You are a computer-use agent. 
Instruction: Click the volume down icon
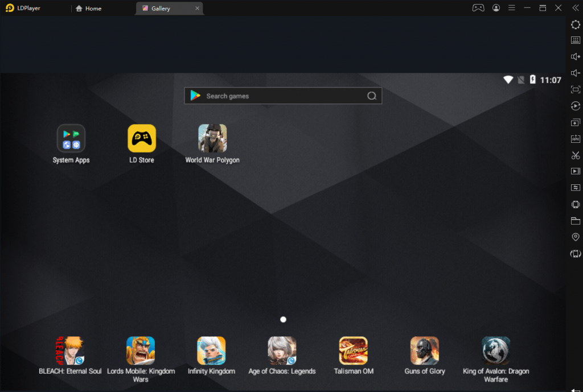575,73
